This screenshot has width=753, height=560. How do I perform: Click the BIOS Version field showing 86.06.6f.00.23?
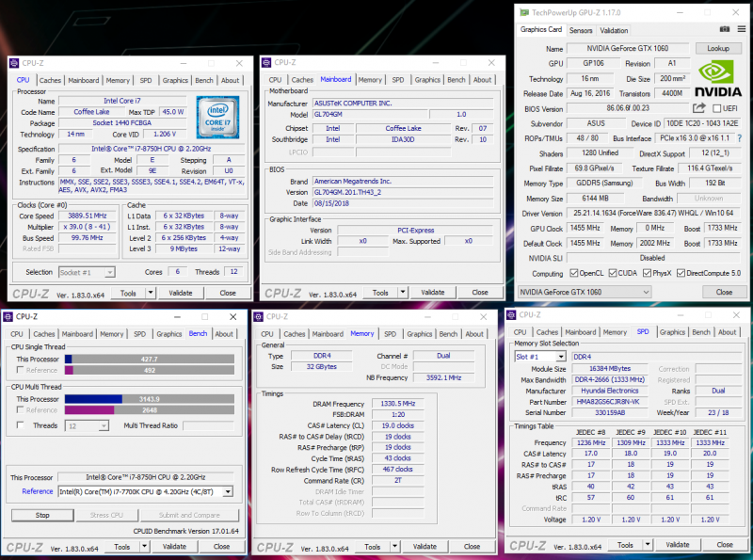point(628,108)
